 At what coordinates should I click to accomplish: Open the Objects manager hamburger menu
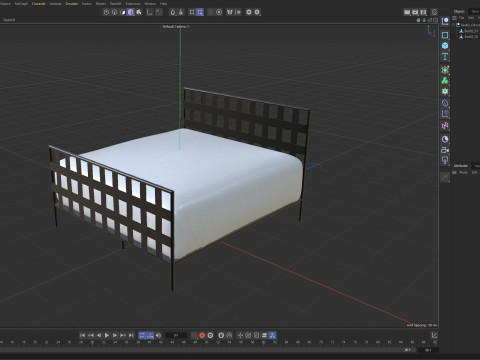pyautogui.click(x=454, y=18)
